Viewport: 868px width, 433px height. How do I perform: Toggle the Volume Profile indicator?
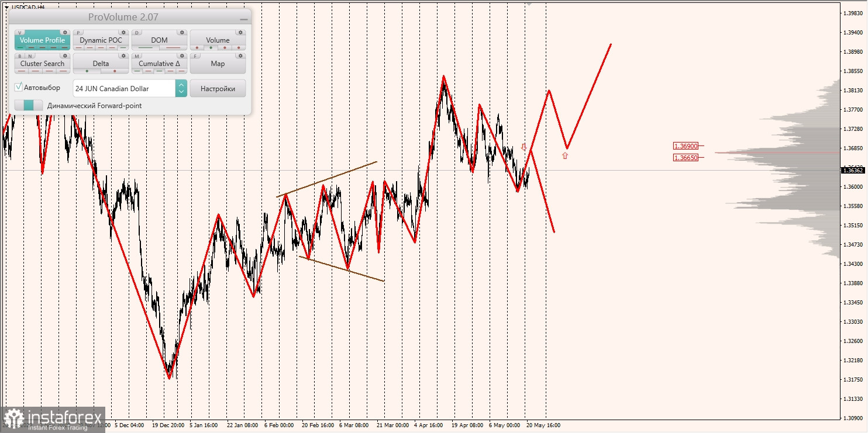tap(43, 40)
